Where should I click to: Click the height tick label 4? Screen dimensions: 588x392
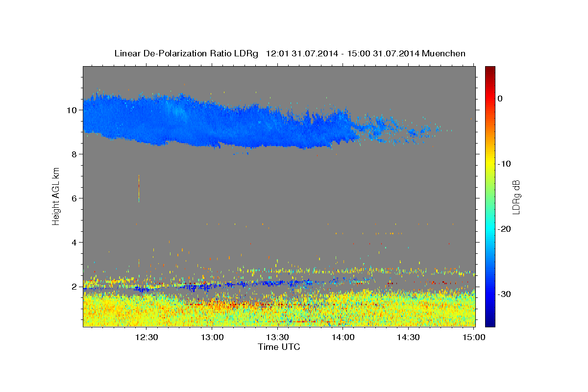pos(75,242)
